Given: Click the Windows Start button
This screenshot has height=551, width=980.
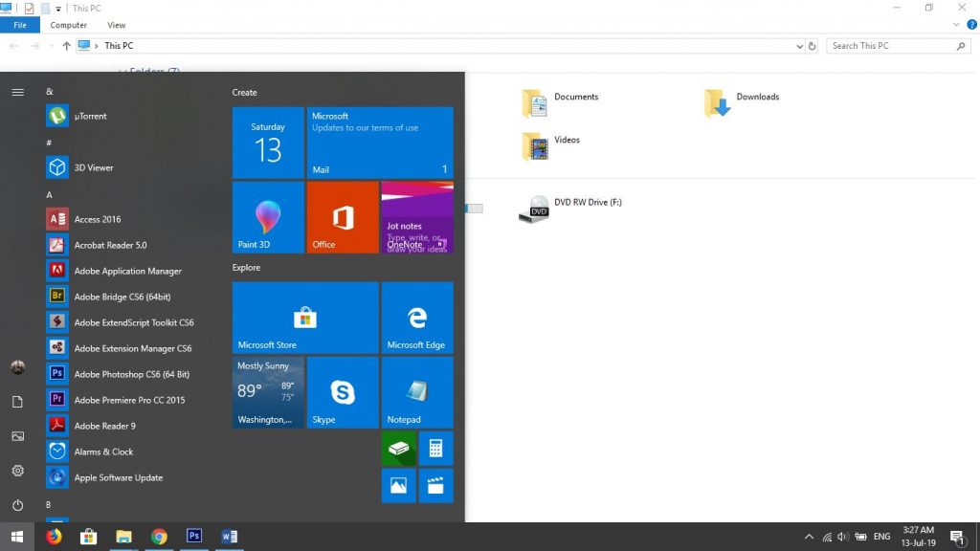Looking at the screenshot, I should click(x=17, y=537).
